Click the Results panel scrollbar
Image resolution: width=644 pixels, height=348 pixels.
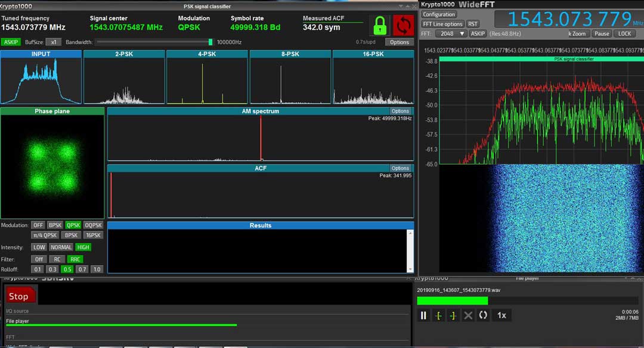410,251
